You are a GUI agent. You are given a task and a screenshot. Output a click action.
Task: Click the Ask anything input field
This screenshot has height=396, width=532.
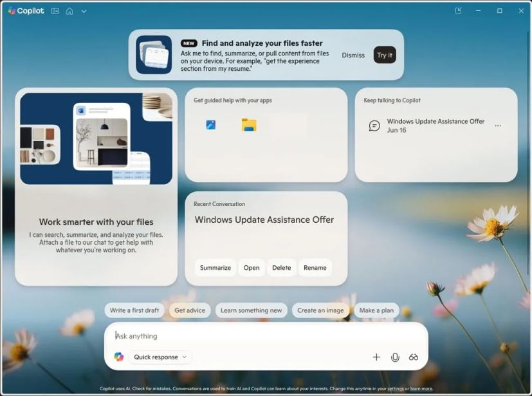[x=266, y=336]
